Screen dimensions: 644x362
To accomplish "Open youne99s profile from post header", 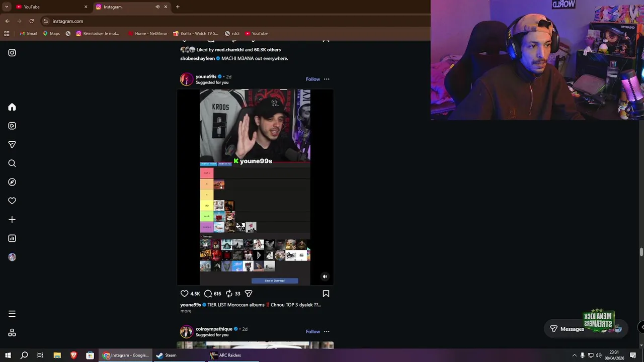I will (x=206, y=76).
